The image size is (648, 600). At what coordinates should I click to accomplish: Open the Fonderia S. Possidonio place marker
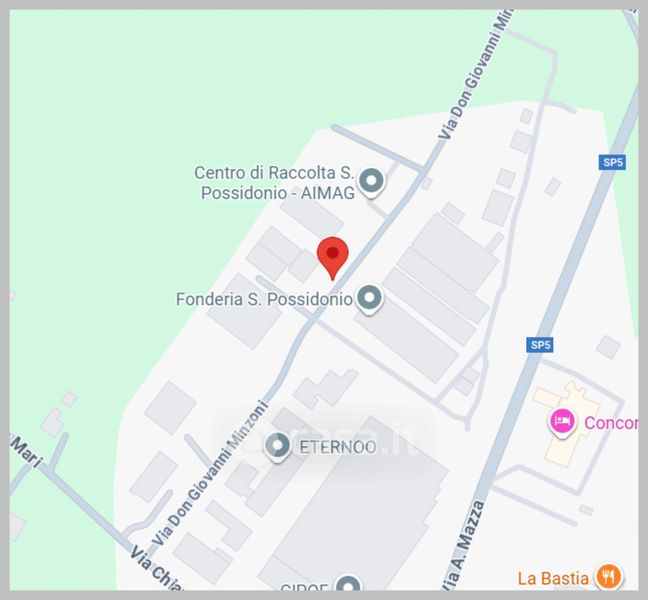click(369, 299)
